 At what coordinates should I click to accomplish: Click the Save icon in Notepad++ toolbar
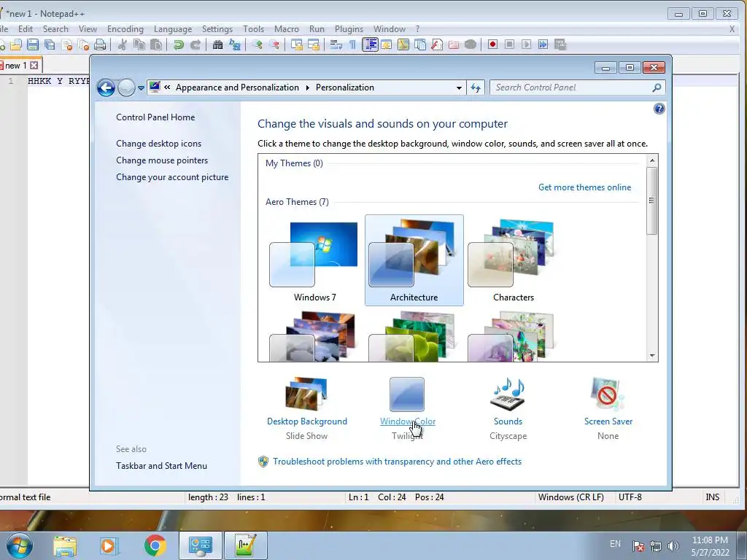(32, 44)
